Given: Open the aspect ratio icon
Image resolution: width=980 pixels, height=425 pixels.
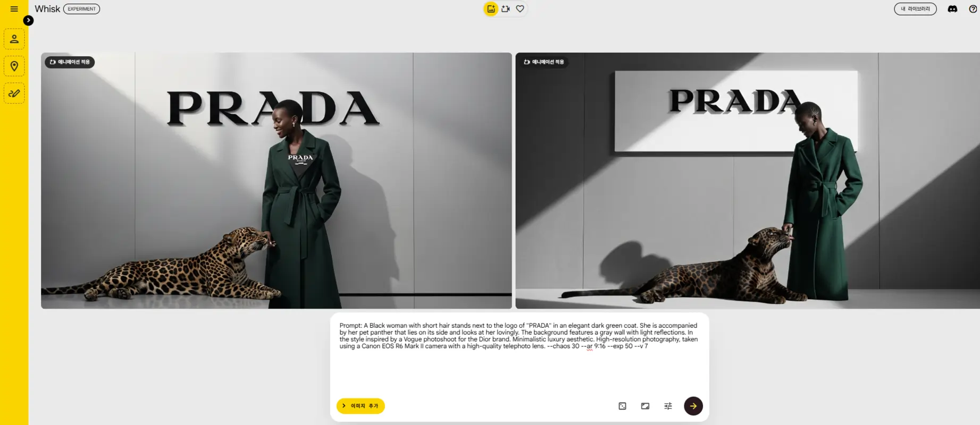Looking at the screenshot, I should pyautogui.click(x=645, y=406).
